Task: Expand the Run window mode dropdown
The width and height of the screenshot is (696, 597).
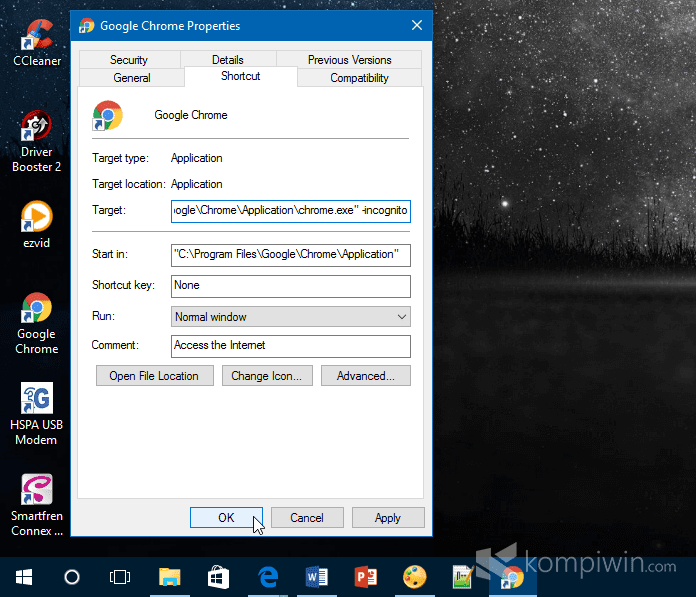Action: (x=291, y=317)
